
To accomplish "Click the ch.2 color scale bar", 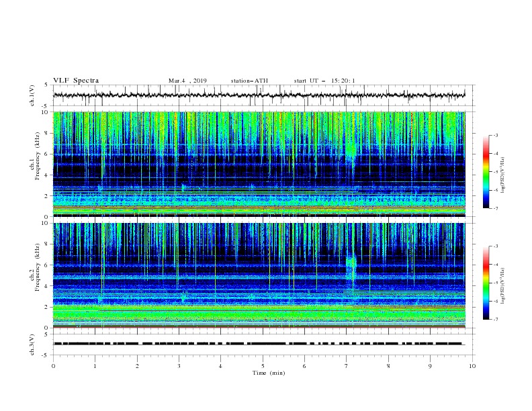I will tap(486, 283).
